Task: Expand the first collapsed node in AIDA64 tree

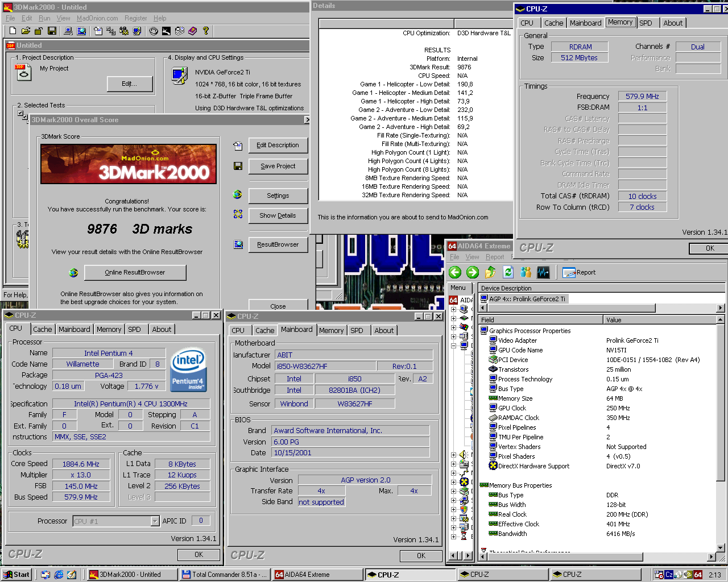Action: click(453, 310)
